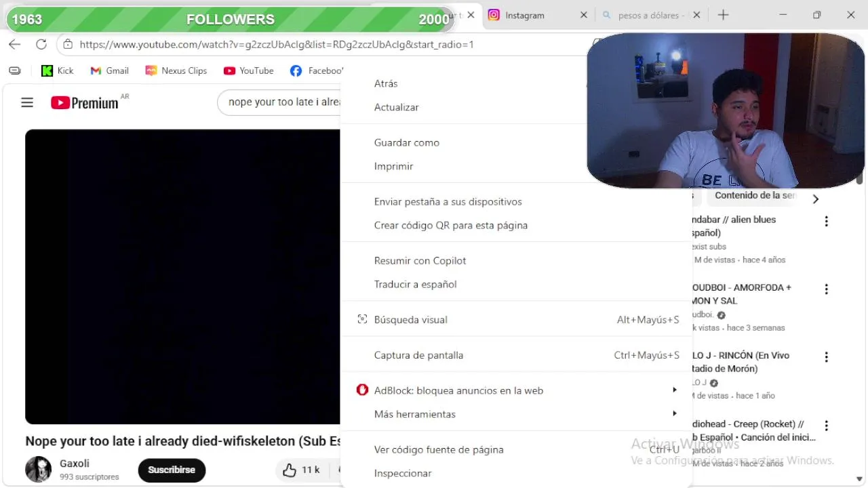
Task: Open the site information icon in address bar
Action: point(67,44)
